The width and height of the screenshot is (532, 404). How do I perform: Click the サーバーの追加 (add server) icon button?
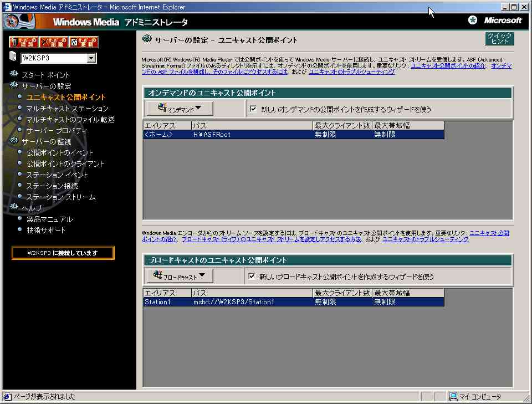pos(23,42)
